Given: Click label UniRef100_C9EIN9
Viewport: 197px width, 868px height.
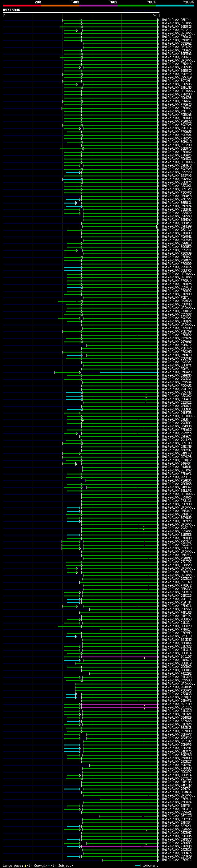Looking at the screenshot, I should [x=177, y=446].
